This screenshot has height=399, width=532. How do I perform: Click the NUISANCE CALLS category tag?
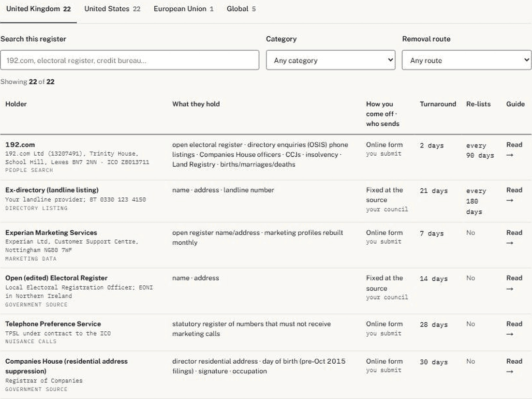pos(31,341)
